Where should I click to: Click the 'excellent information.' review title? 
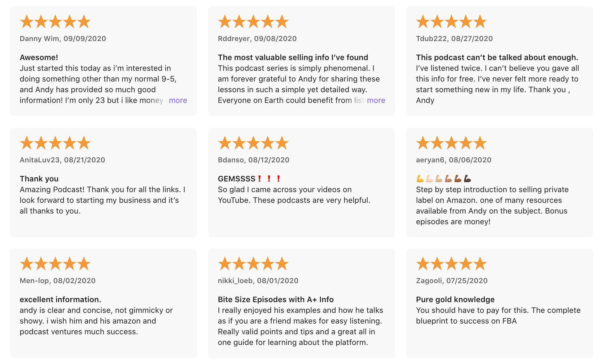click(x=60, y=299)
